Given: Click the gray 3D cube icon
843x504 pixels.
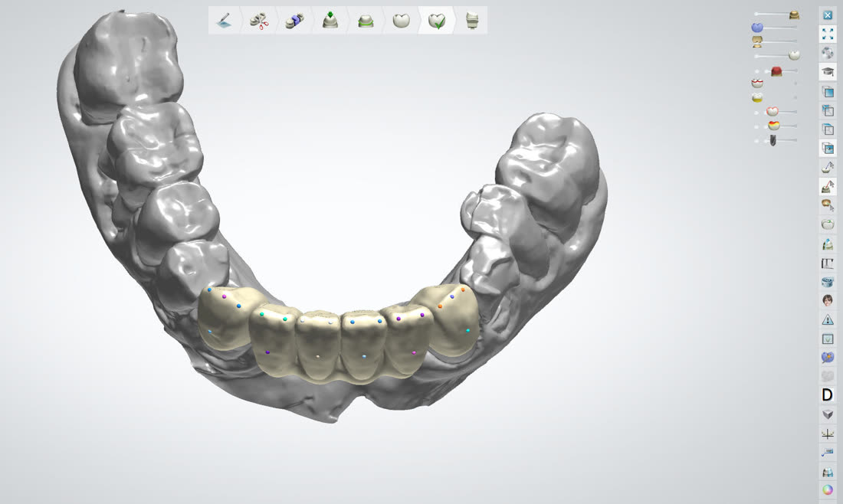Looking at the screenshot, I should 828,414.
